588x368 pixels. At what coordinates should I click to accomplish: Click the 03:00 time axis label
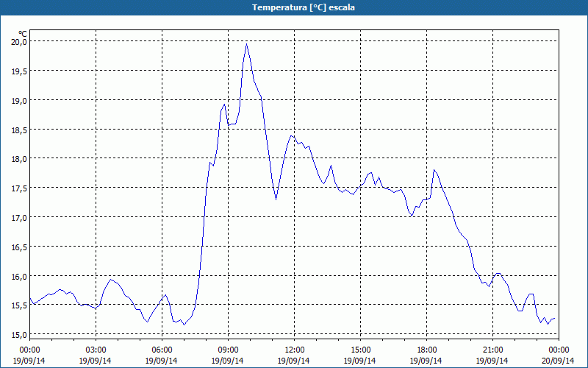[96, 350]
